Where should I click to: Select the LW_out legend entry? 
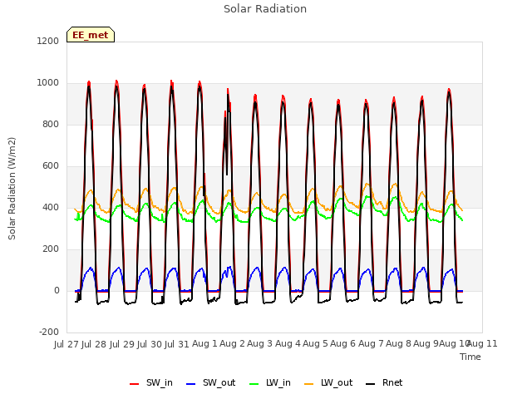point(328,382)
